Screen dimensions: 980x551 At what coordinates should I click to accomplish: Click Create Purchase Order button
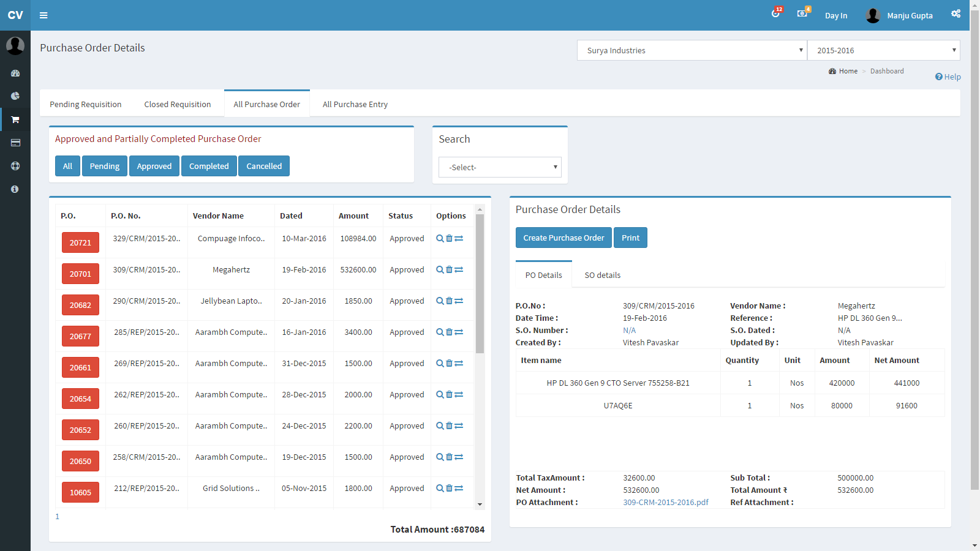tap(563, 238)
